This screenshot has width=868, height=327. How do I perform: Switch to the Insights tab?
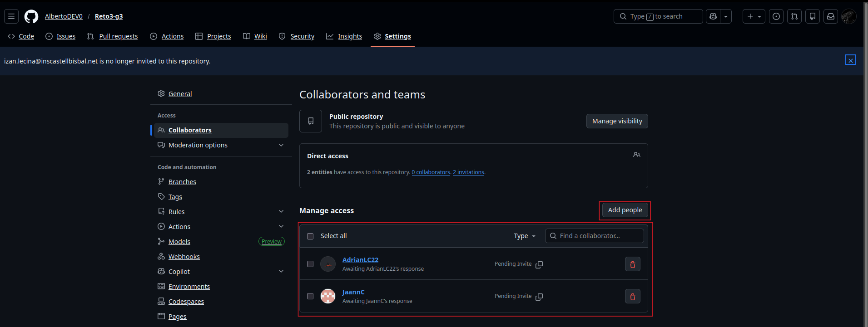tap(349, 36)
